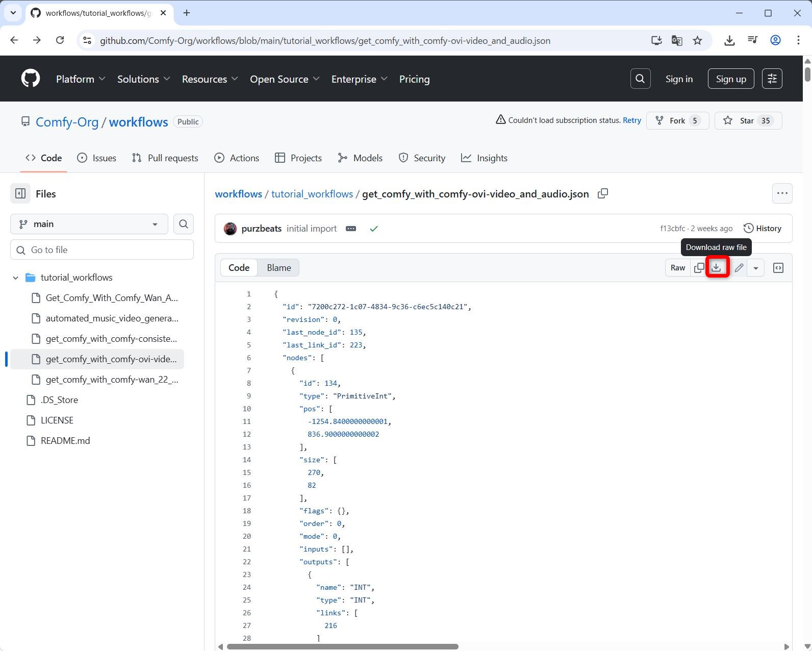Focus the Go to file field

pyautogui.click(x=102, y=250)
